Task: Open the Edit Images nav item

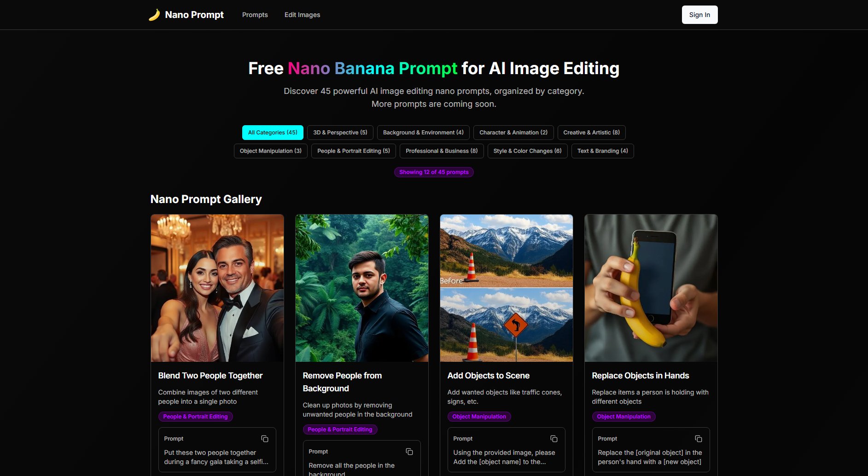Action: point(302,15)
